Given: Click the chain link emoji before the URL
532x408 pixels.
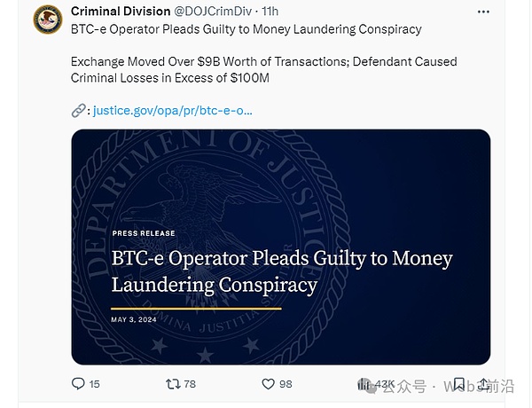Looking at the screenshot, I should pos(78,111).
